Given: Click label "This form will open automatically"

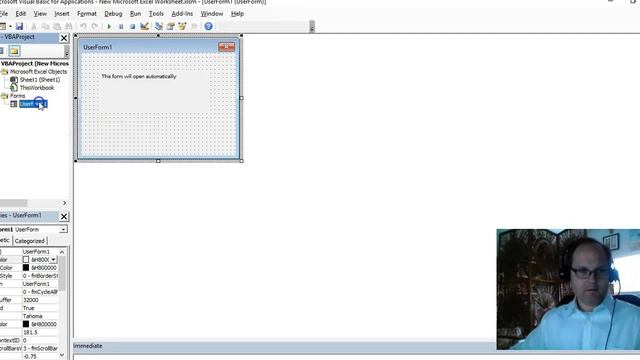Looking at the screenshot, I should pos(139,76).
